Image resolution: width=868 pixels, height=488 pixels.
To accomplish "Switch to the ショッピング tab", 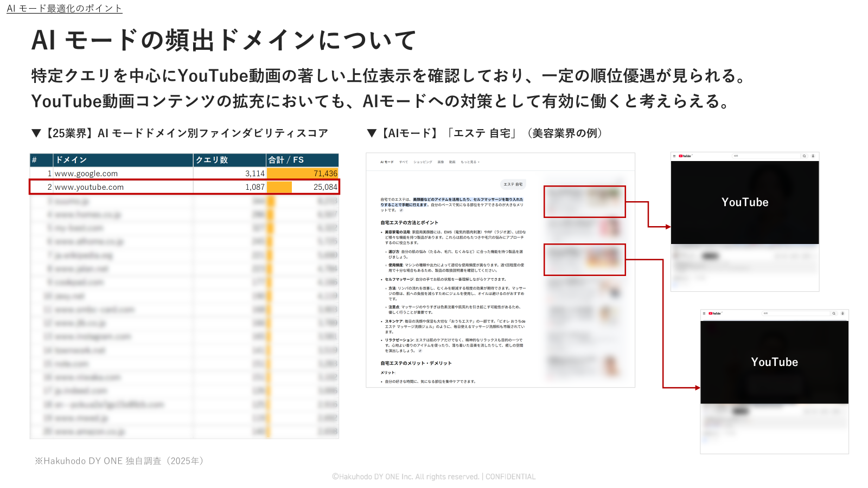I will click(x=423, y=162).
